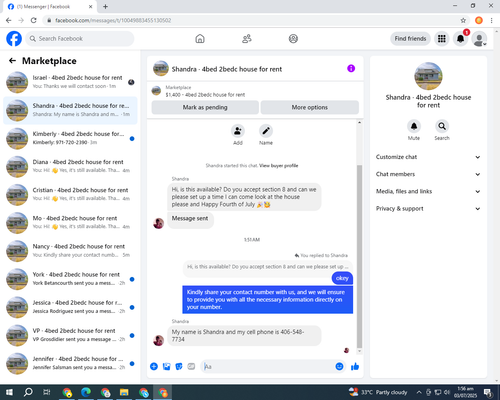
Task: Show hidden system tray icons
Action: tap(419, 392)
